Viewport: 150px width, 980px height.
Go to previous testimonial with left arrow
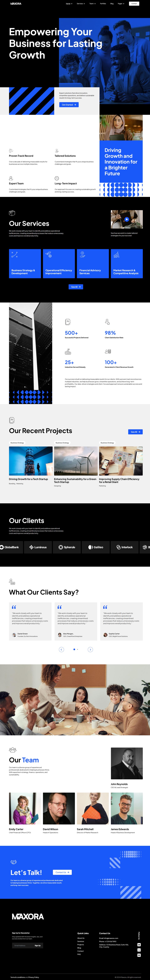(61, 649)
